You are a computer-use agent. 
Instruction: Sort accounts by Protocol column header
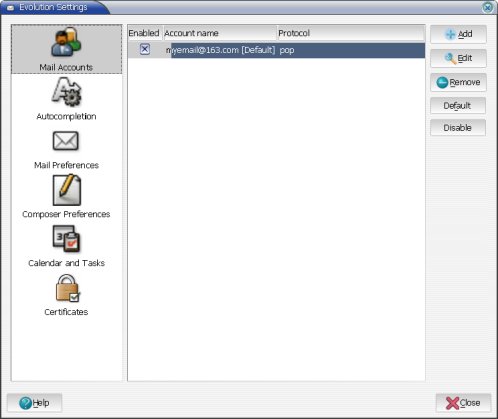pos(351,33)
